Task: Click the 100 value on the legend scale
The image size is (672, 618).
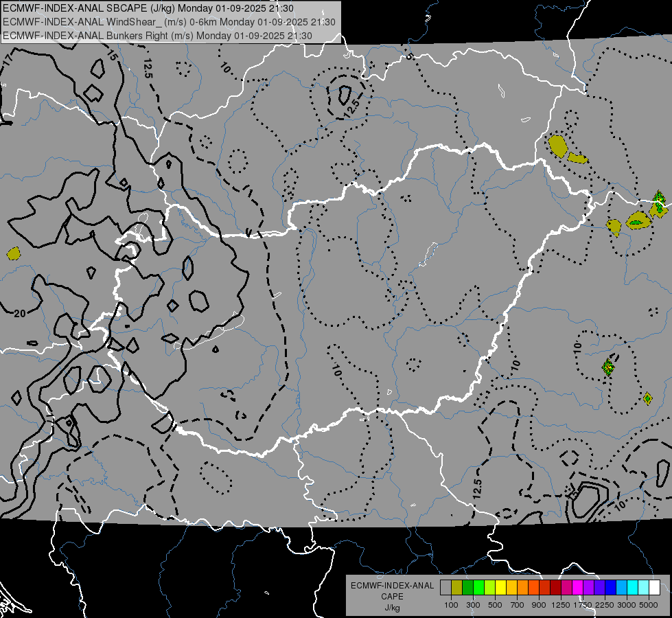Action: [451, 605]
